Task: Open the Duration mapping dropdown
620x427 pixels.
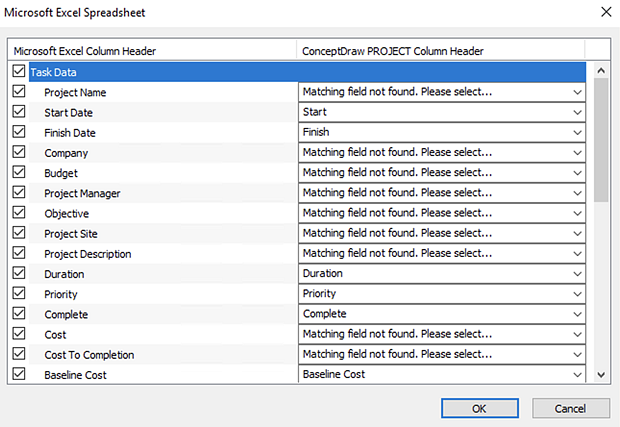Action: [442, 274]
